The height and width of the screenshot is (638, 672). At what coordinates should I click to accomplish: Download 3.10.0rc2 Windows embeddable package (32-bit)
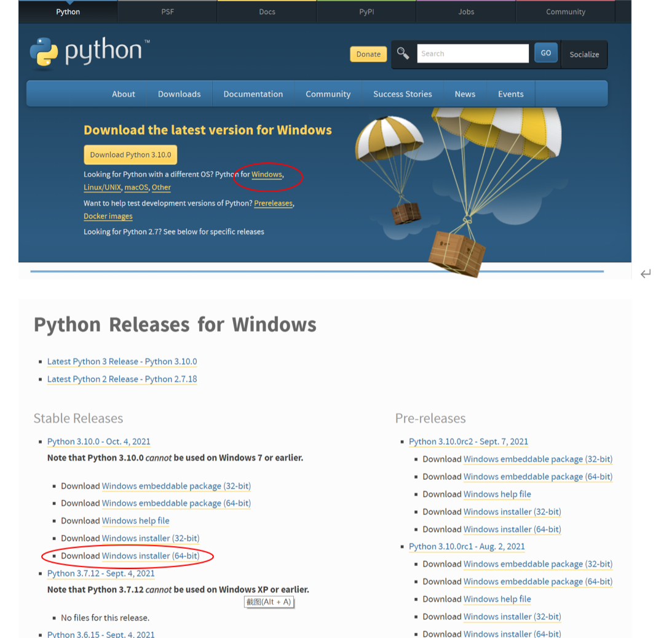tap(538, 459)
